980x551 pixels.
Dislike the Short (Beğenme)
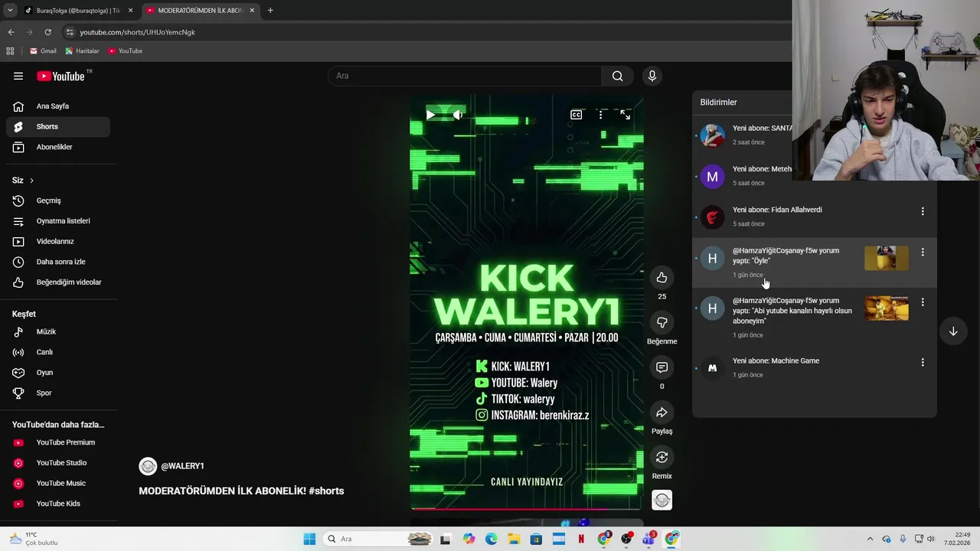point(661,322)
